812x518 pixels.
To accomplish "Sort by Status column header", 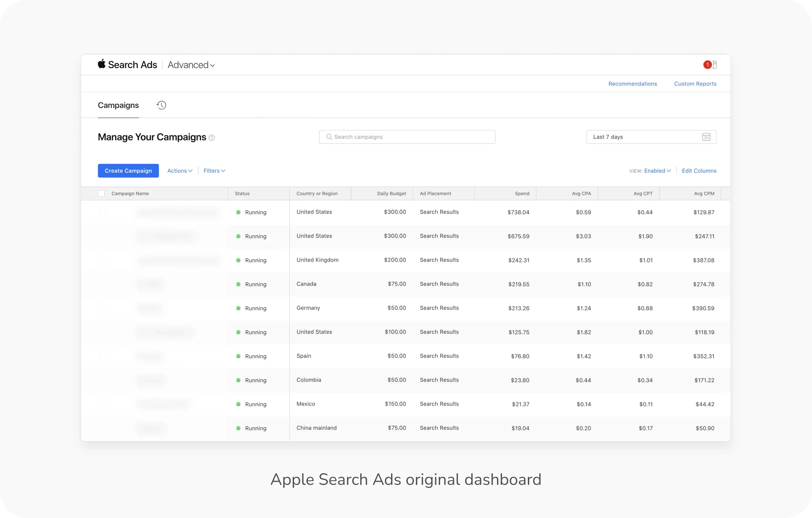I will 242,193.
